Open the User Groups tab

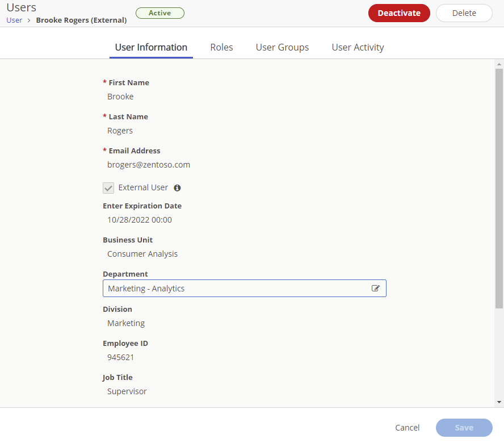282,47
